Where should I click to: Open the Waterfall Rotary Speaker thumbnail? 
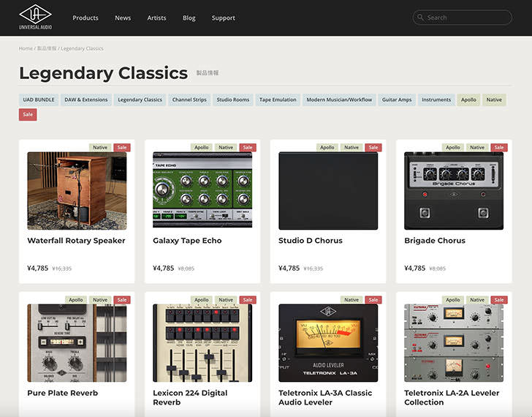click(x=77, y=190)
